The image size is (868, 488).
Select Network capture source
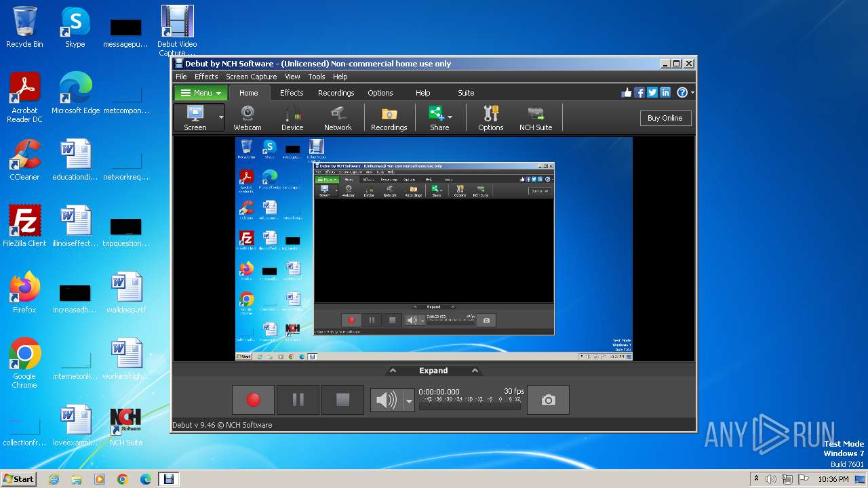point(338,118)
